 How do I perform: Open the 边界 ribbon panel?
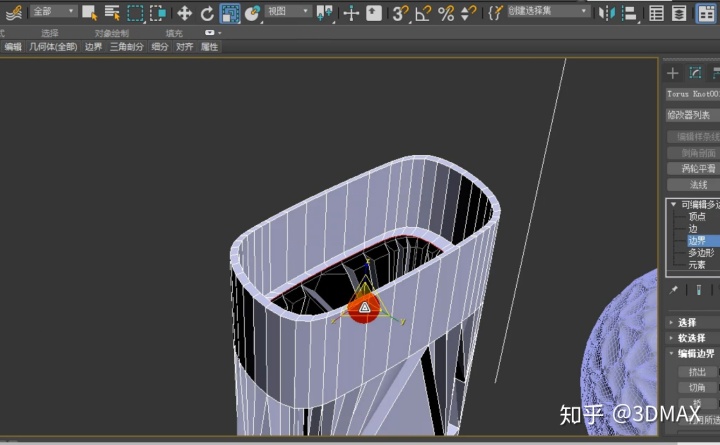pos(94,47)
